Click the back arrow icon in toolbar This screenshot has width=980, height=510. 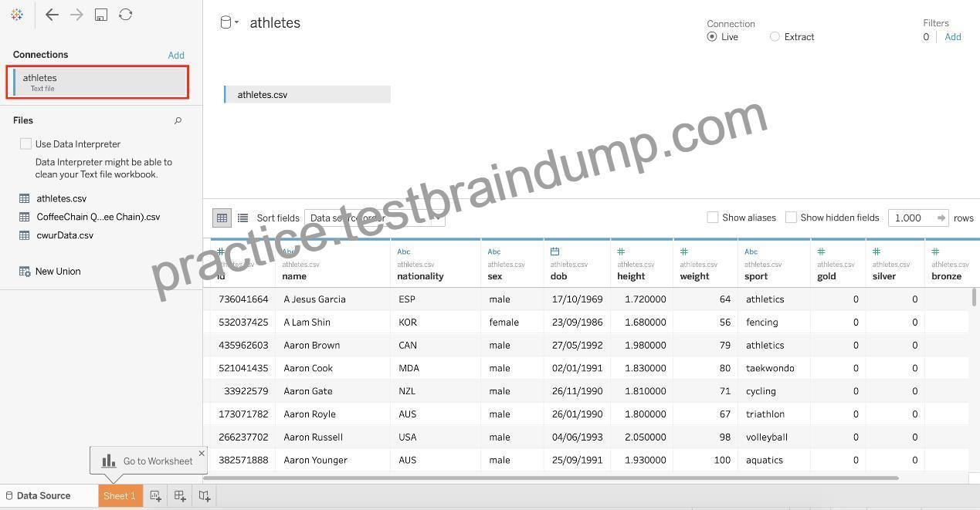tap(52, 15)
